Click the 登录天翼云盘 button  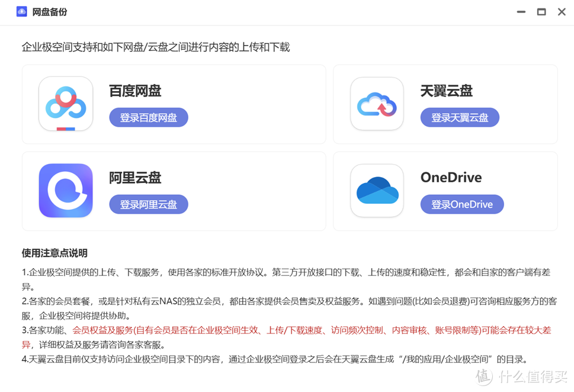tap(460, 117)
